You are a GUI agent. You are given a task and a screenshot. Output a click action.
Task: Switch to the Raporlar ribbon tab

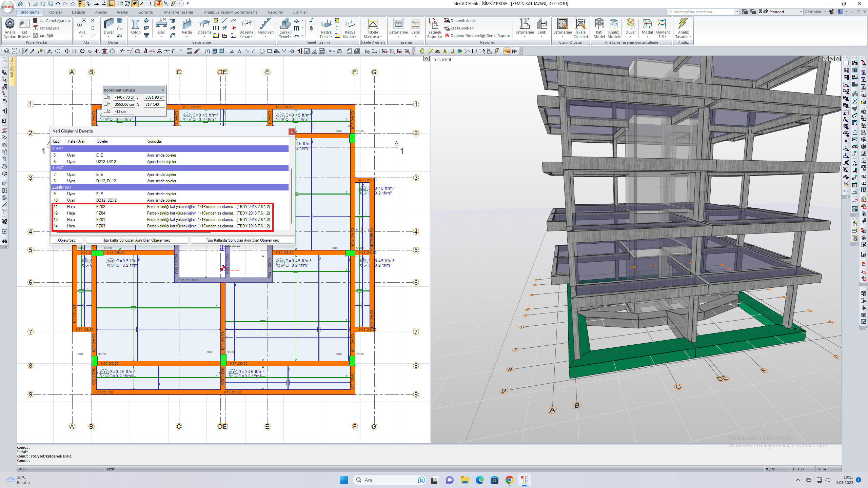(275, 12)
